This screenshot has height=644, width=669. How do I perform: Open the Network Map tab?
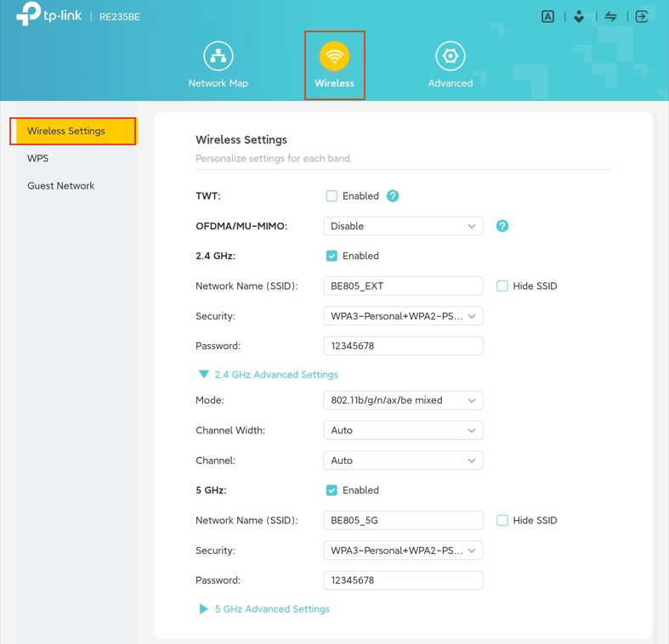click(218, 65)
